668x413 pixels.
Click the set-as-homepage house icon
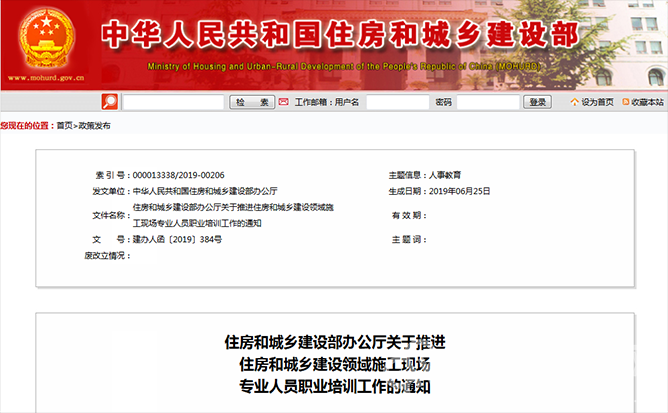click(575, 102)
